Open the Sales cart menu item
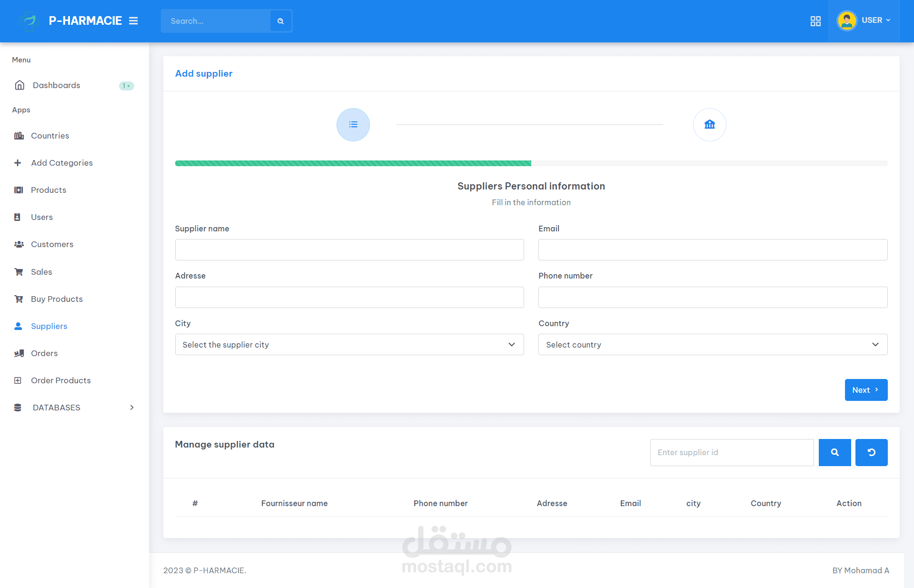Screen dimensions: 914x588 pyautogui.click(x=41, y=272)
